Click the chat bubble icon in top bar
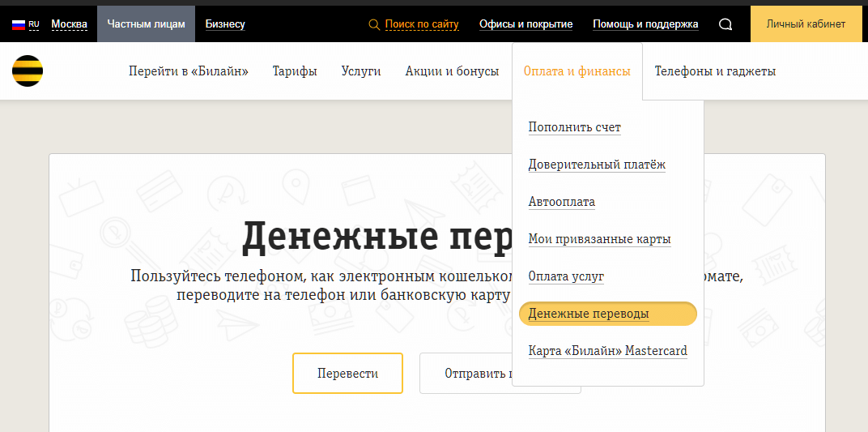The height and width of the screenshot is (432, 868). 725,24
